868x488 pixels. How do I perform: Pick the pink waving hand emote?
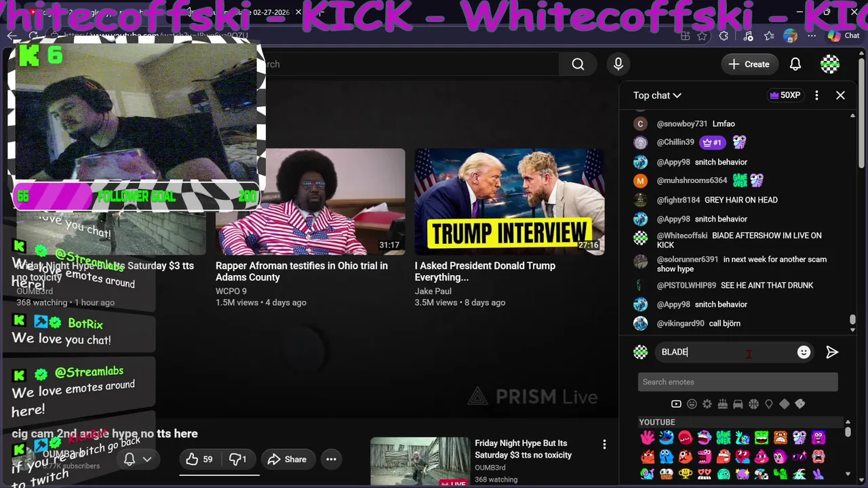click(x=648, y=437)
